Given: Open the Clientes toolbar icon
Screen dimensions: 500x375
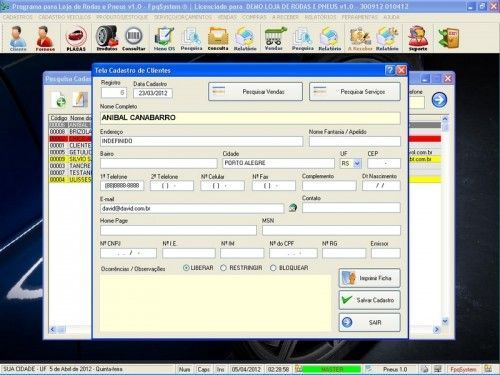Looking at the screenshot, I should coord(18,38).
